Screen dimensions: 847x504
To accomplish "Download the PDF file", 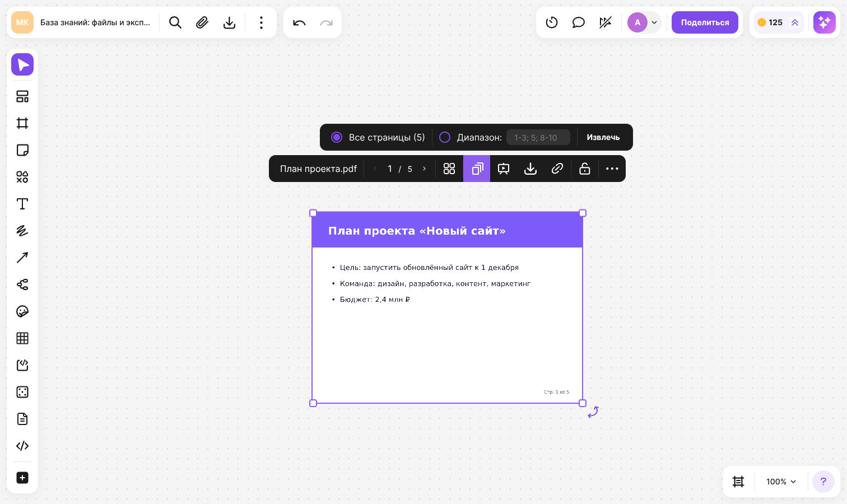I will [x=530, y=169].
